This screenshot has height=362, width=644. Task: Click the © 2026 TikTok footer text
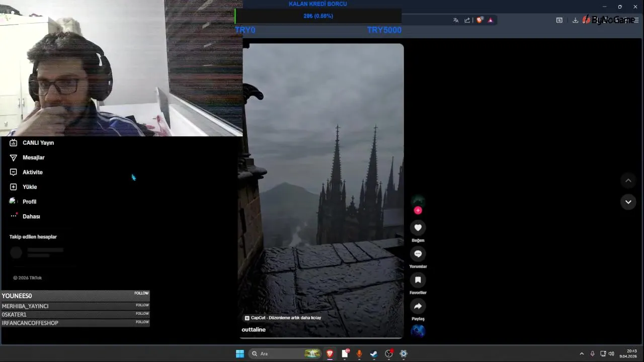pyautogui.click(x=27, y=278)
